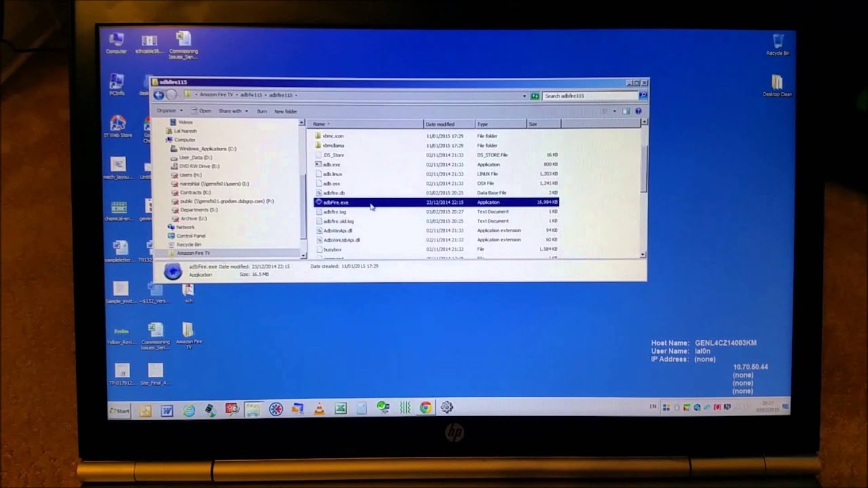Open the Share with dropdown
Image resolution: width=868 pixels, height=488 pixels.
233,111
